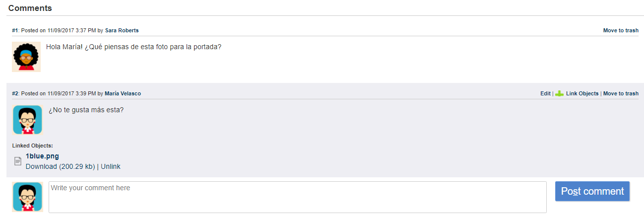Click the avatar beside the comment box

[27, 197]
